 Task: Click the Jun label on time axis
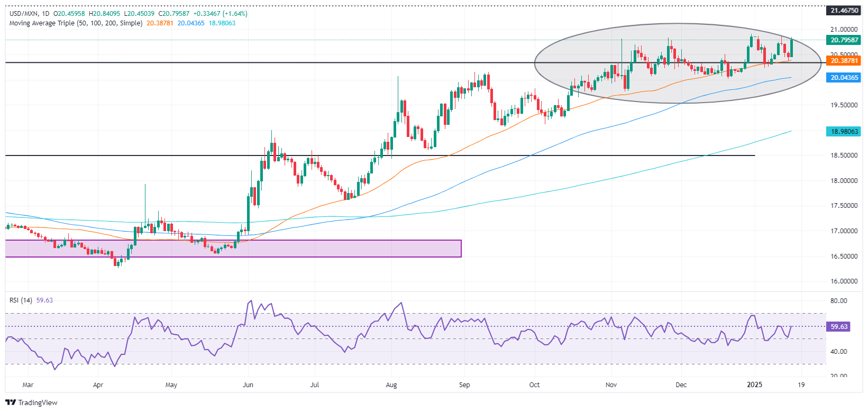pyautogui.click(x=248, y=385)
